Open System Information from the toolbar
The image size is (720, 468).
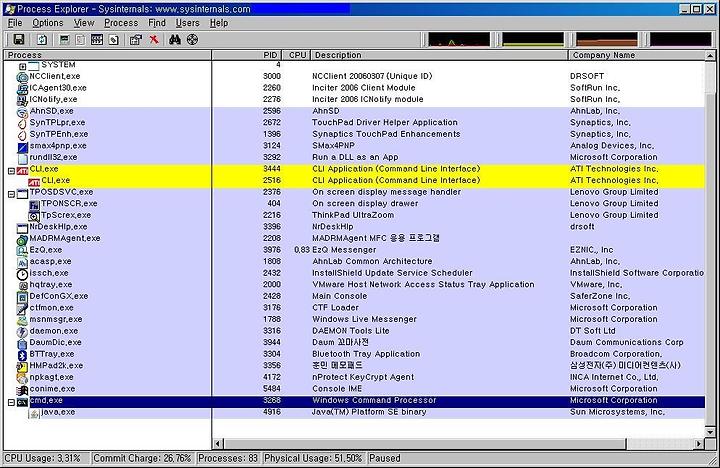click(64, 39)
